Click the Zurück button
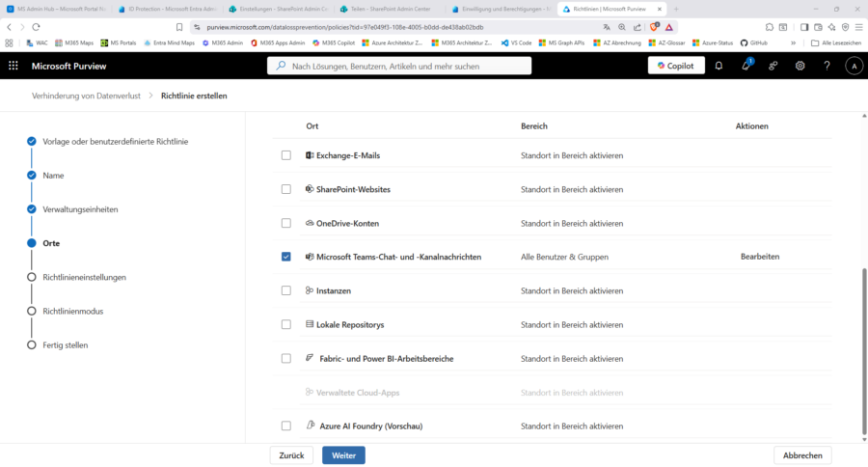The width and height of the screenshot is (868, 467). [291, 455]
